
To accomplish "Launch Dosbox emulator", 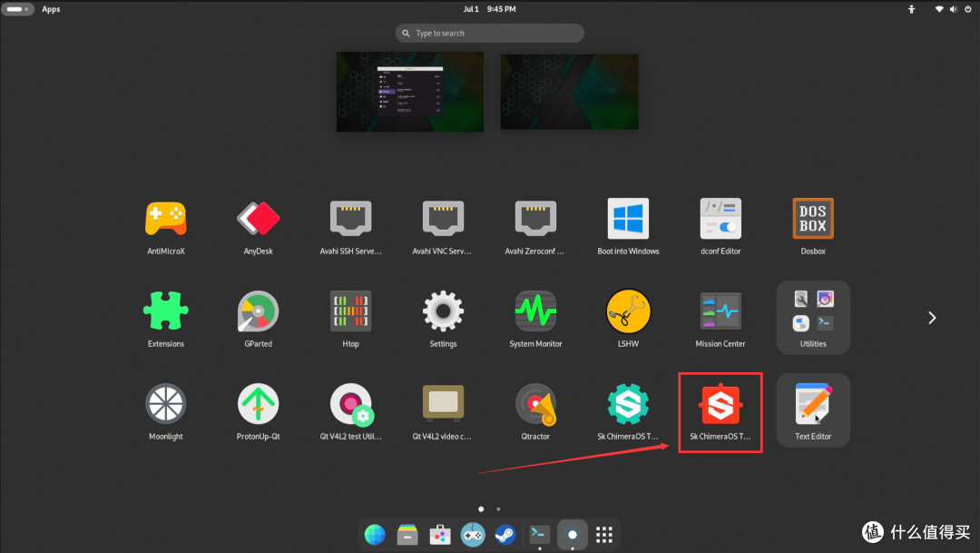I will pyautogui.click(x=813, y=220).
